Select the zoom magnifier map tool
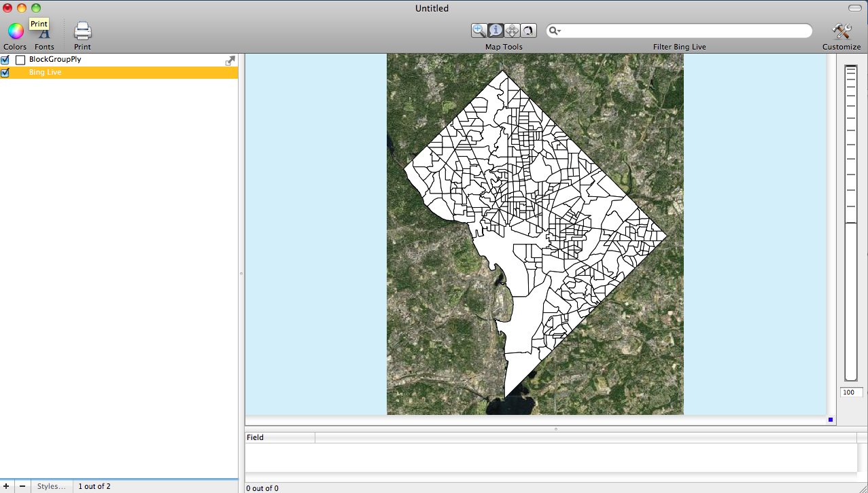Screen dimensions: 868x493 (x=479, y=31)
